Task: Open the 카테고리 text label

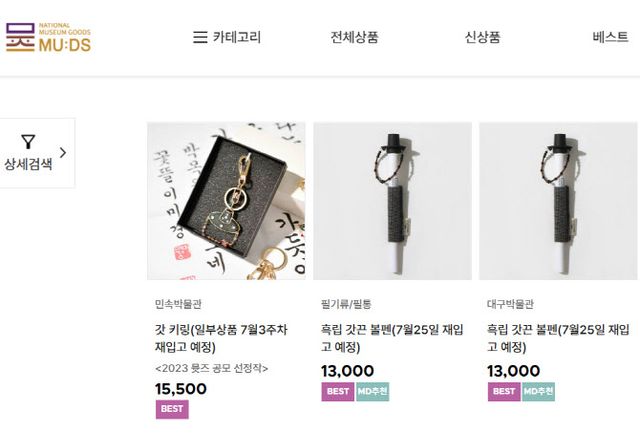Action: coord(236,37)
